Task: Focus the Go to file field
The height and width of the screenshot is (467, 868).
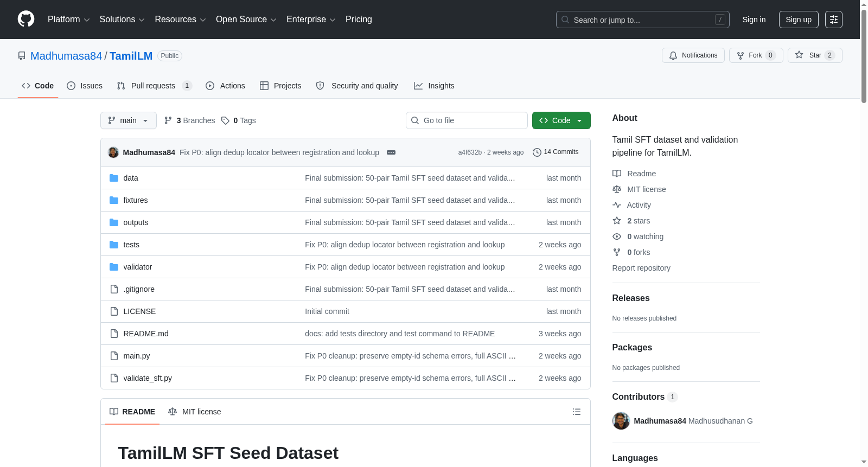Action: pos(467,120)
